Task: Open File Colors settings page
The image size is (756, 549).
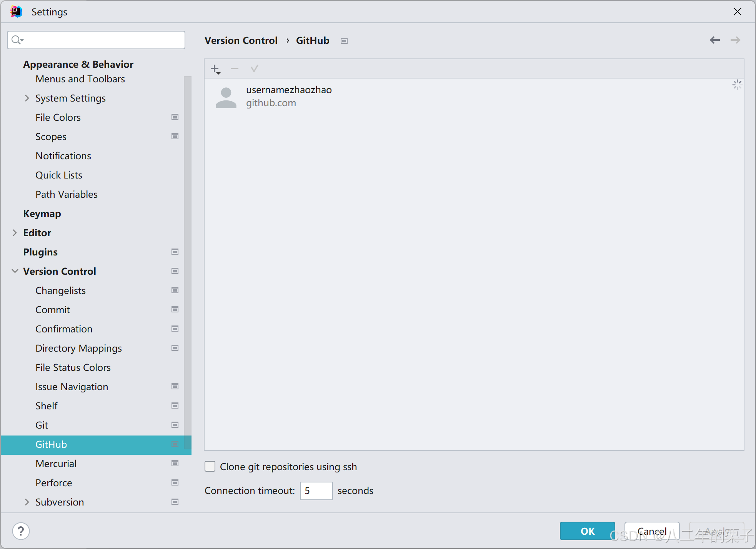Action: tap(58, 117)
